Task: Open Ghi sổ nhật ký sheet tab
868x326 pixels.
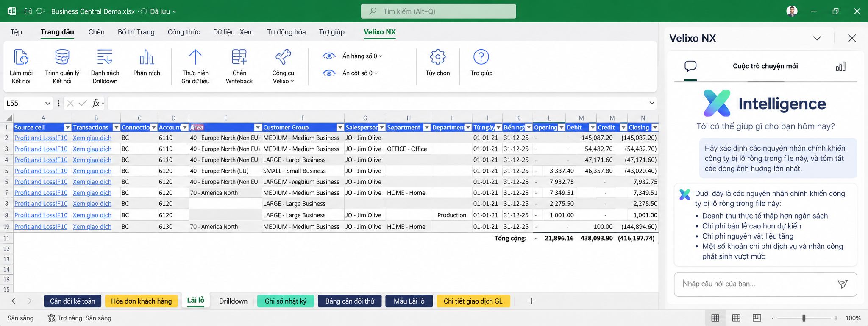Action: (x=285, y=301)
